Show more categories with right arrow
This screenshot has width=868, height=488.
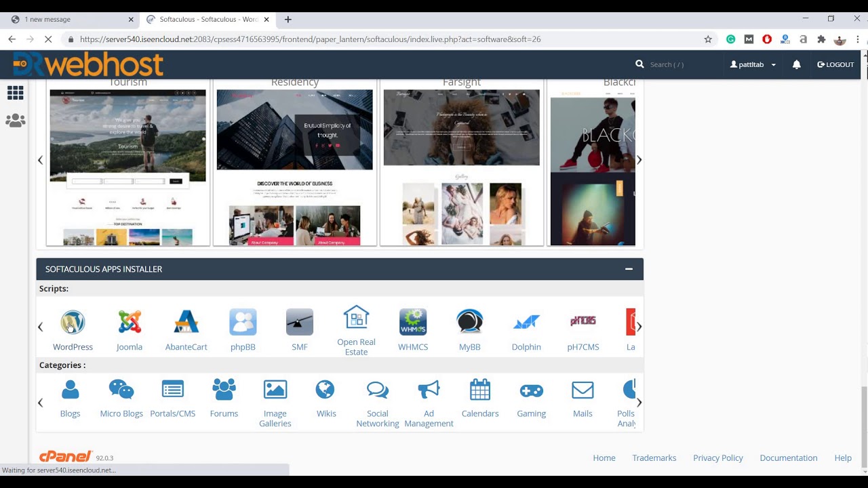pos(639,403)
